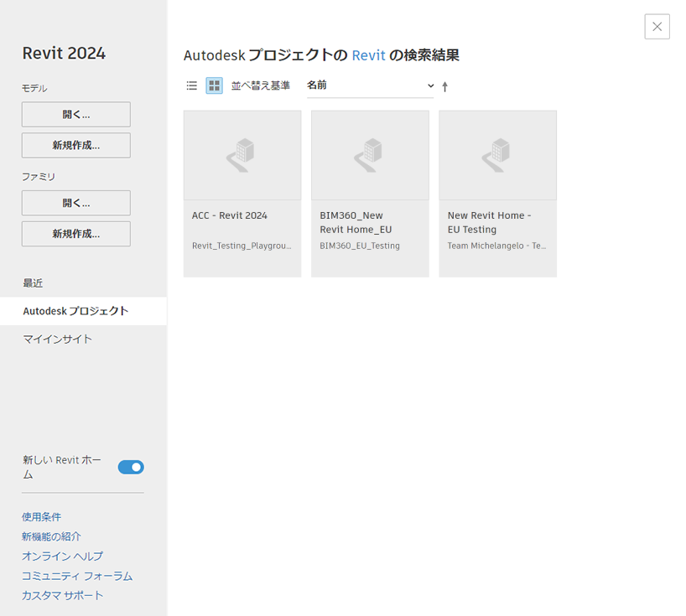Click the ACC - Revit 2024 project name
The width and height of the screenshot is (686, 616).
230,215
